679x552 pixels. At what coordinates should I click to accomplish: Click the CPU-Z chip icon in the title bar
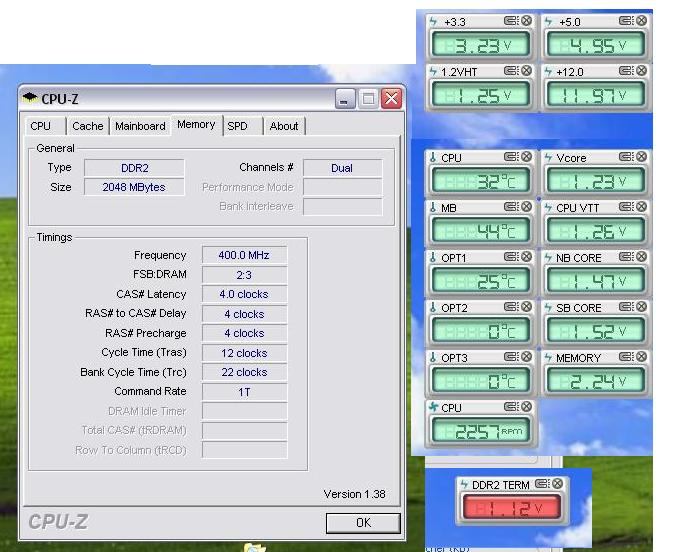tap(30, 98)
